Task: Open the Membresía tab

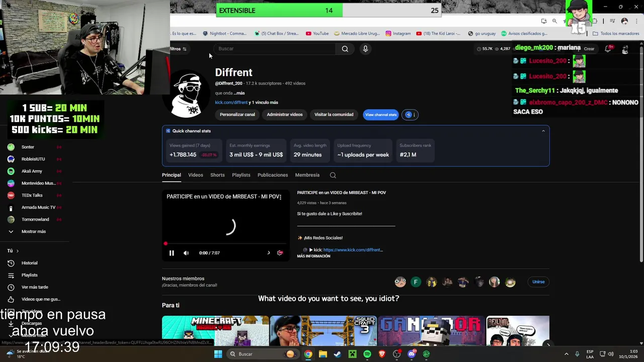Action: (x=307, y=175)
